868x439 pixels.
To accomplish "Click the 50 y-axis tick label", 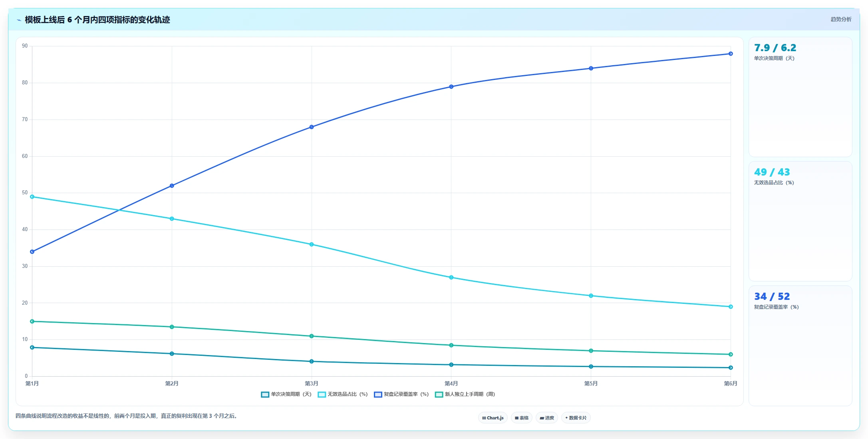I will click(x=25, y=193).
